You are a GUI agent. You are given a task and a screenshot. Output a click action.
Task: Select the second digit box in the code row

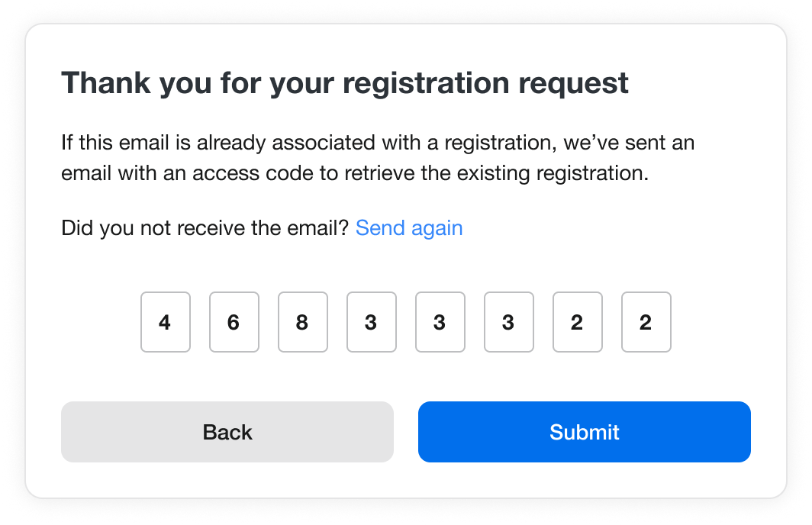(x=234, y=322)
